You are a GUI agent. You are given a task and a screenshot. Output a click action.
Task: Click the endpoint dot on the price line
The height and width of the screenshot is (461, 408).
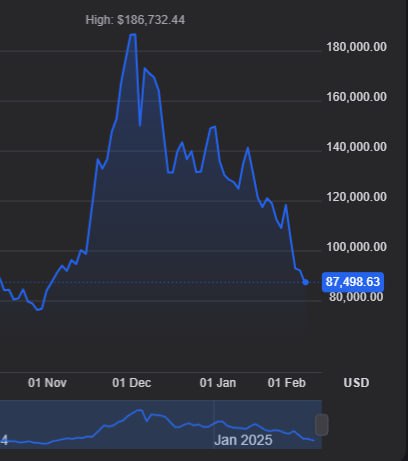tap(305, 282)
